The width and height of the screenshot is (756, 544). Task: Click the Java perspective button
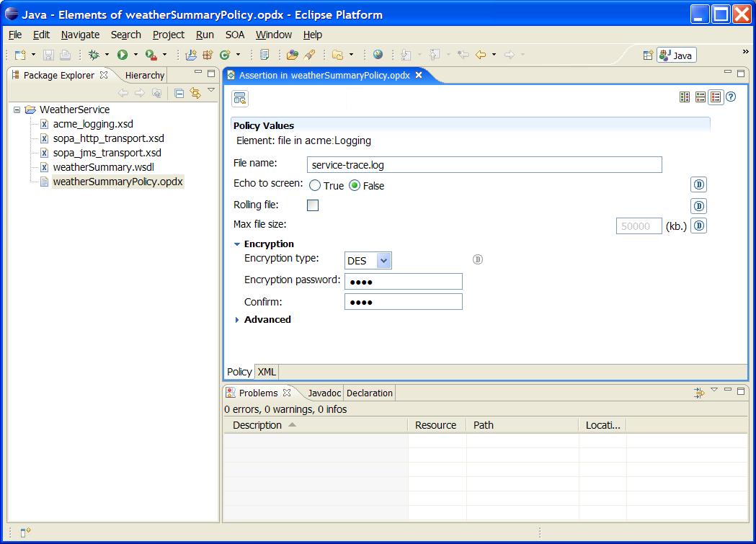pos(677,55)
